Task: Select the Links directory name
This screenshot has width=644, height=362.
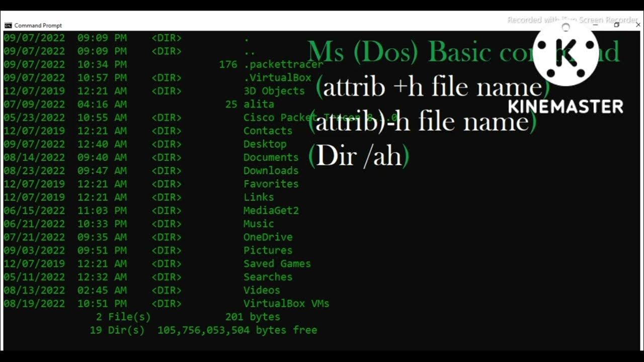Action: coord(259,197)
